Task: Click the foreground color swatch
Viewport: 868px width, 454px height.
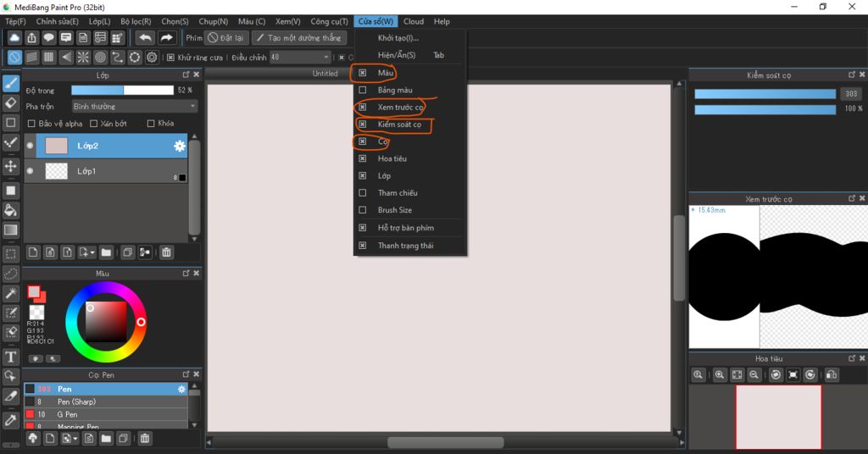Action: (x=34, y=291)
